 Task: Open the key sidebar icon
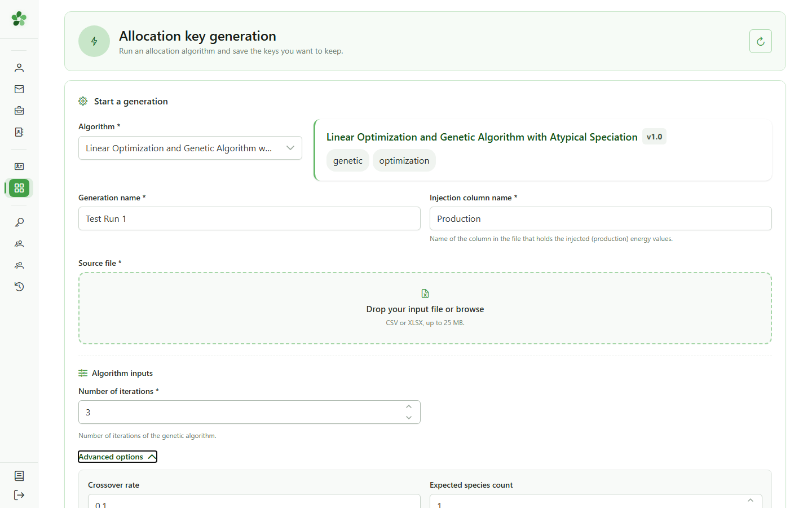click(x=19, y=222)
